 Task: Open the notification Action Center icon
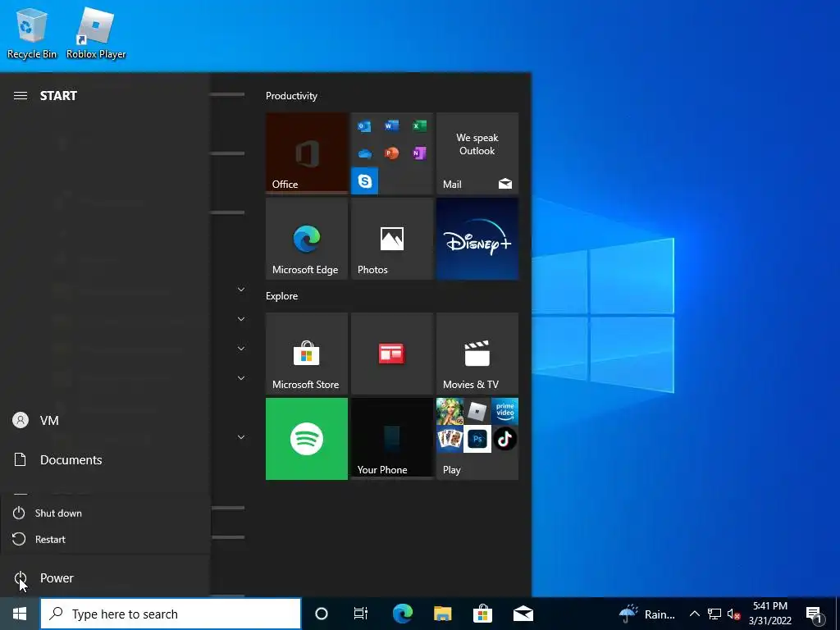815,614
